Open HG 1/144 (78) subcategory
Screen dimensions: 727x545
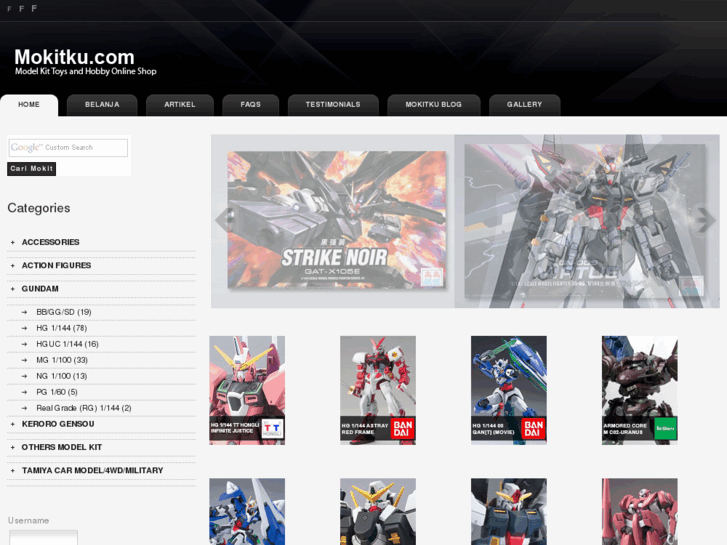click(62, 328)
